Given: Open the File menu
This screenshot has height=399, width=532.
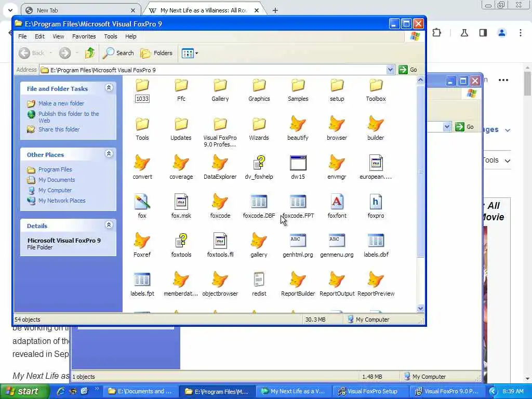Looking at the screenshot, I should point(22,36).
